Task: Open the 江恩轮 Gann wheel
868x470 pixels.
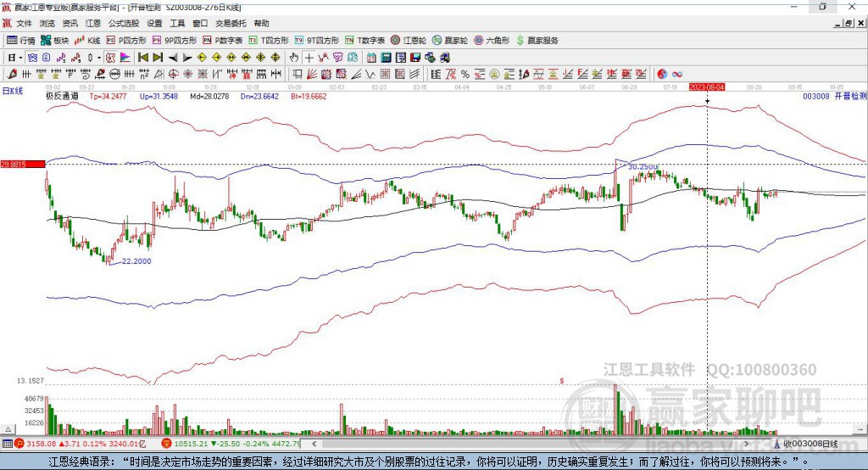Action: 409,41
